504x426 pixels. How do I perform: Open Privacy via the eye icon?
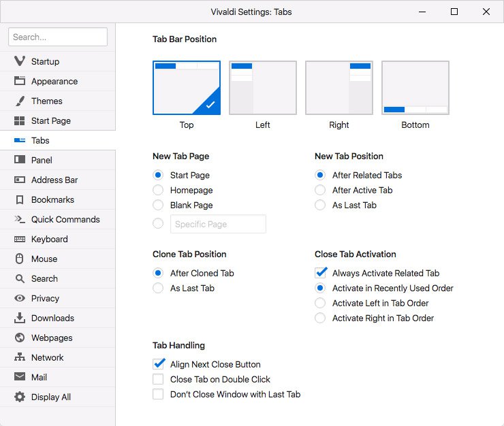[x=19, y=298]
